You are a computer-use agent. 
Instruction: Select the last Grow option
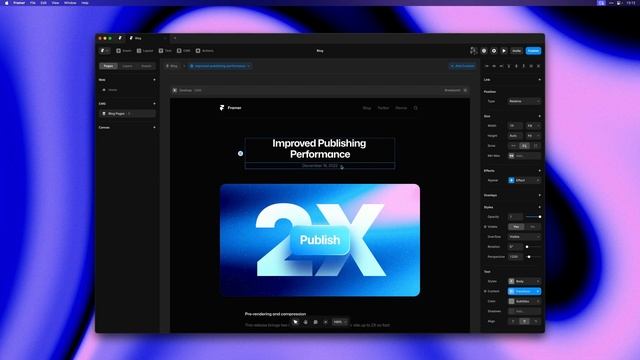tap(536, 146)
